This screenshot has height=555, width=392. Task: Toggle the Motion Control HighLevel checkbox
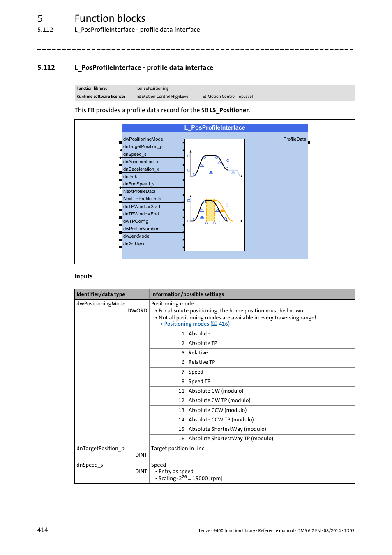[139, 97]
